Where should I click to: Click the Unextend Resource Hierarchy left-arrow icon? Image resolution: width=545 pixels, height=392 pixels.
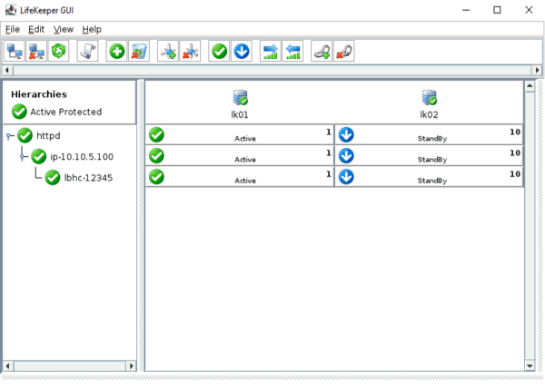[292, 52]
